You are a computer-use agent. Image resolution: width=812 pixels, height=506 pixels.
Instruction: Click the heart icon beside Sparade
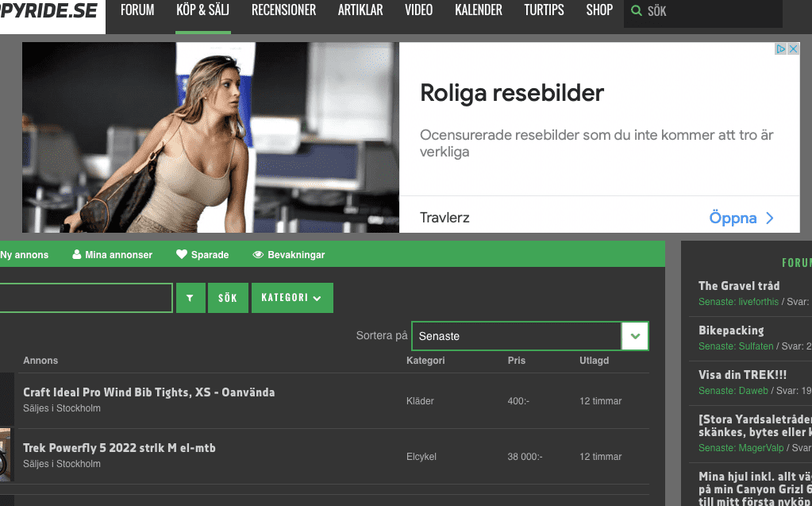pos(181,254)
